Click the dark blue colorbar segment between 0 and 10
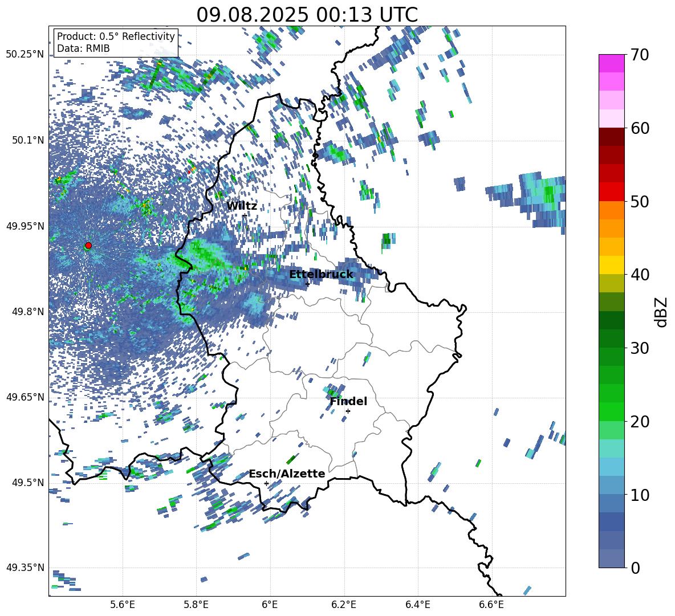 point(611,522)
